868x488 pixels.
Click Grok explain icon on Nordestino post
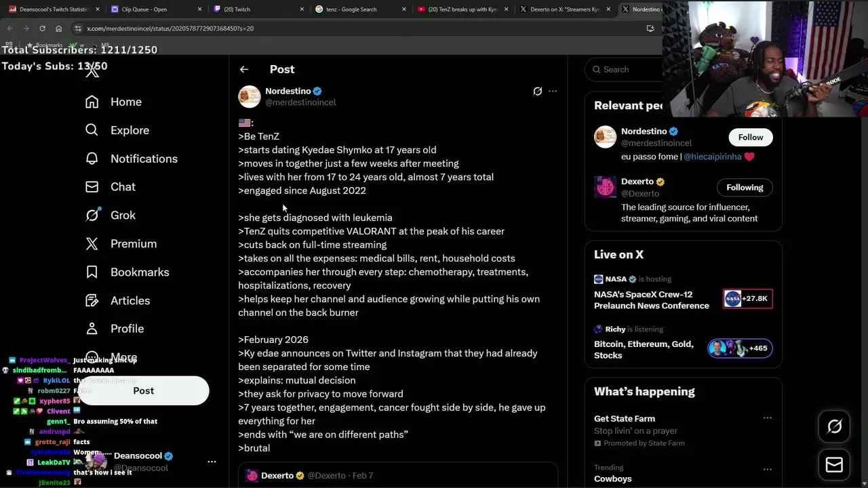click(538, 91)
